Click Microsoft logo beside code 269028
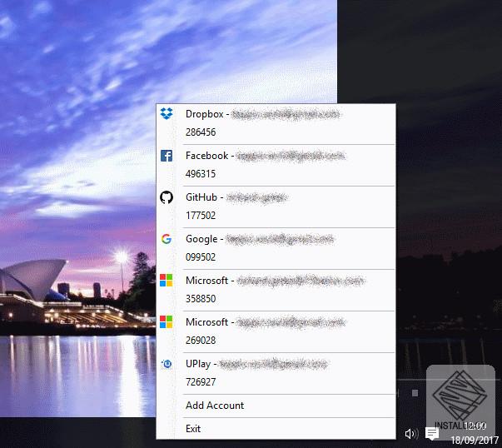The width and height of the screenshot is (502, 448). click(x=167, y=321)
